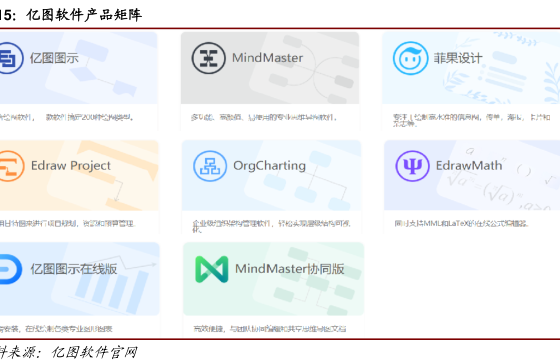560x361 pixels.
Task: Open the Edraw Project product title
Action: [71, 166]
